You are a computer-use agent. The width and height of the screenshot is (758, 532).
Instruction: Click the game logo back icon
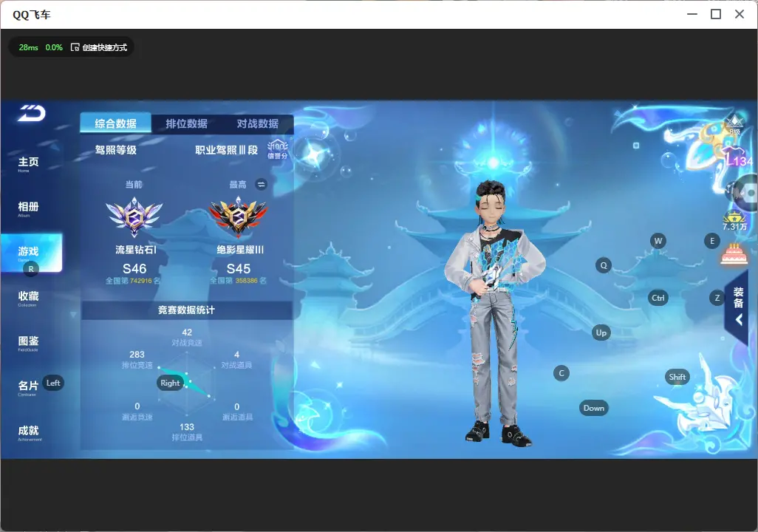point(32,114)
